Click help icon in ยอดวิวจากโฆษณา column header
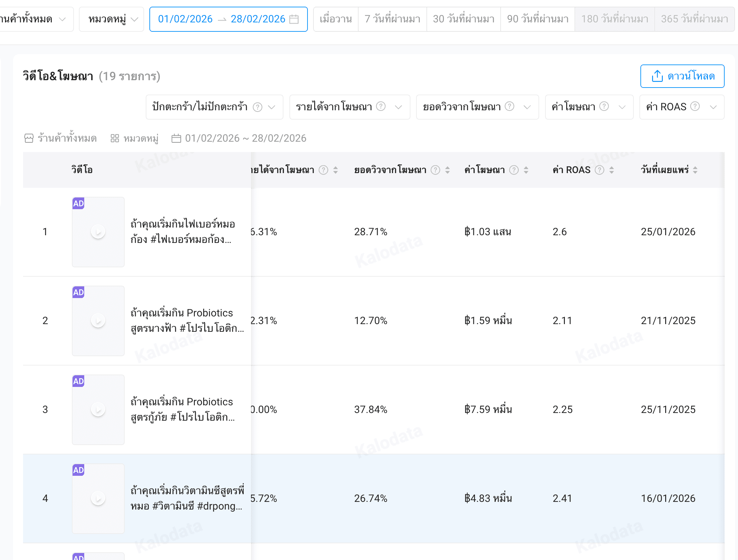 [x=435, y=170]
